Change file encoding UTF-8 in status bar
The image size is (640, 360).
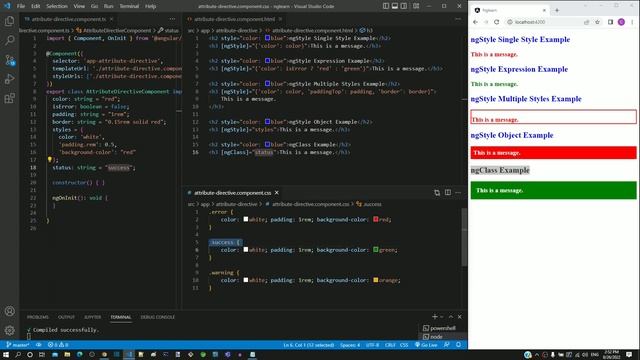pyautogui.click(x=372, y=345)
